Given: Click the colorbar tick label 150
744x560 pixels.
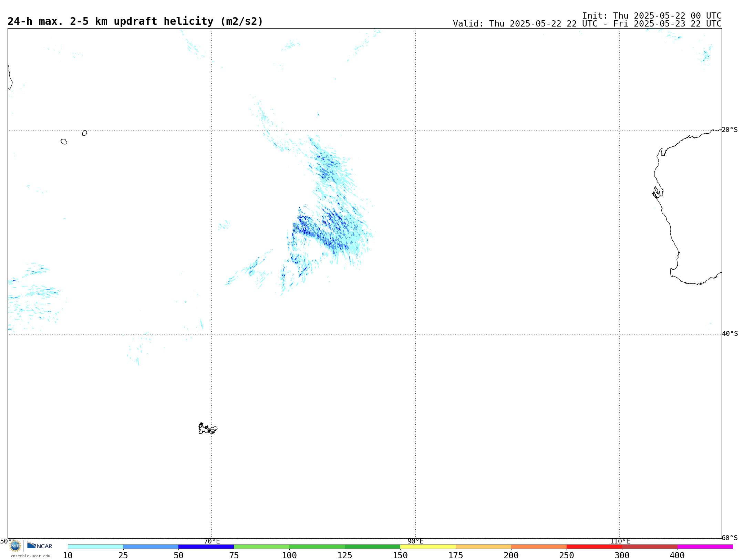Looking at the screenshot, I should 400,556.
